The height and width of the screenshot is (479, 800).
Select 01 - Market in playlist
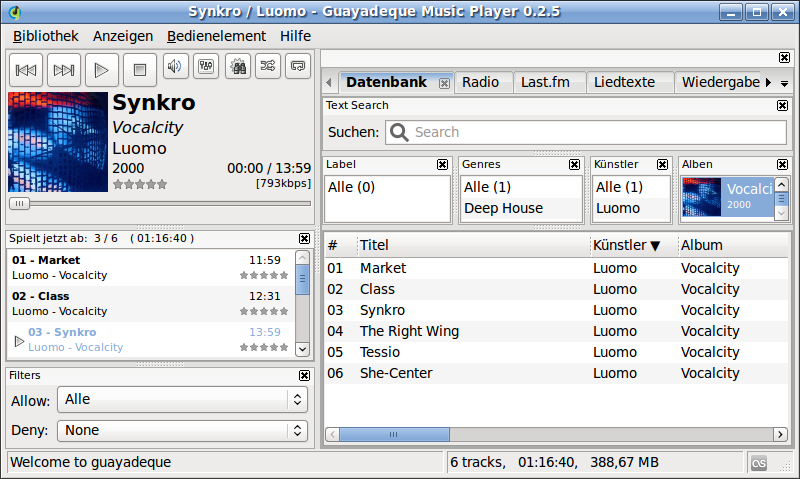point(151,267)
